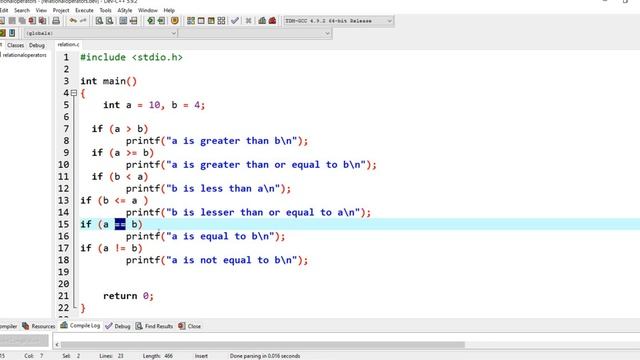Click the Save All toolbar icon
The height and width of the screenshot is (360, 640).
(x=22, y=21)
